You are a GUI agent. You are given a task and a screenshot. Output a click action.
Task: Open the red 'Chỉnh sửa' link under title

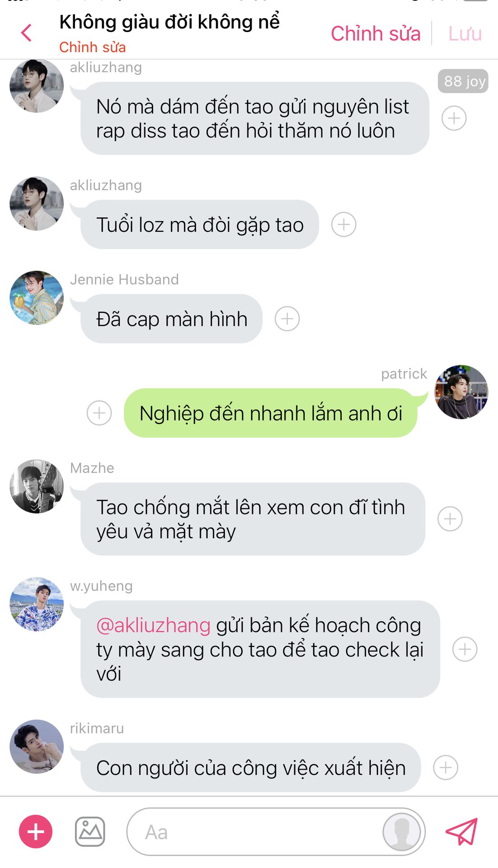pos(93,47)
